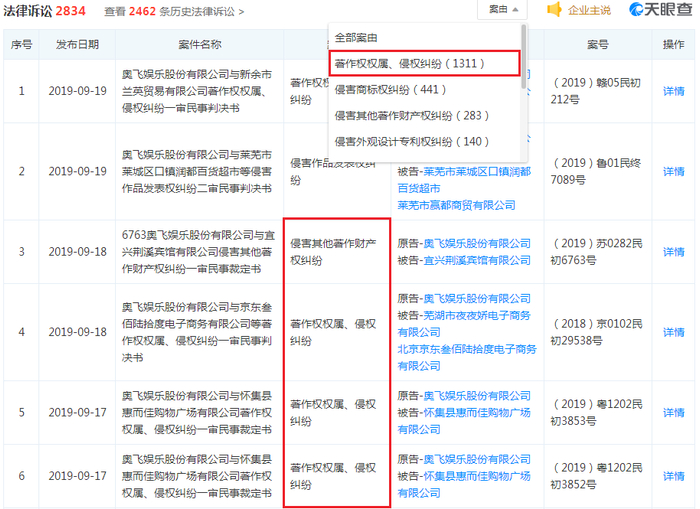The image size is (700, 509).
Task: Open 详情 for case 粤1202民初3852号
Action: pos(674,476)
